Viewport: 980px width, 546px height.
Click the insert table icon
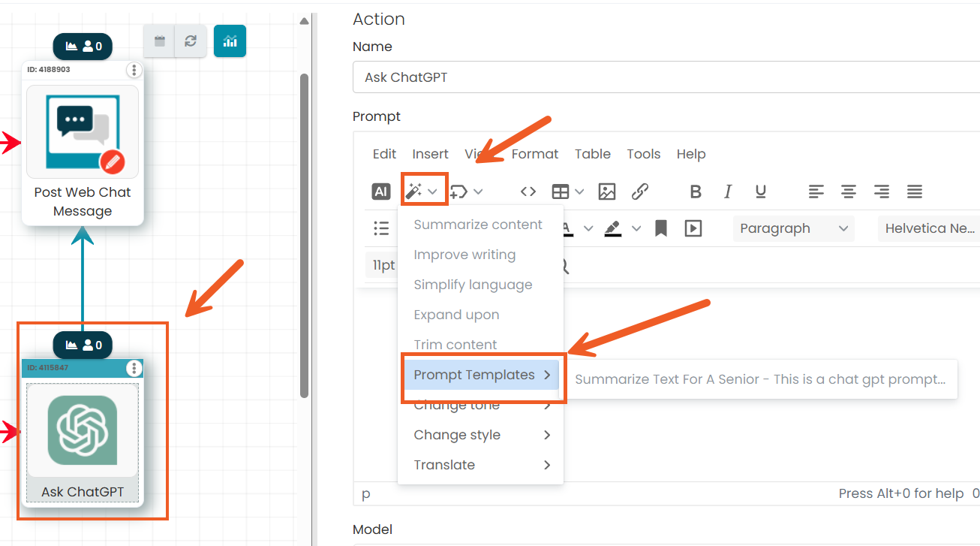tap(560, 192)
